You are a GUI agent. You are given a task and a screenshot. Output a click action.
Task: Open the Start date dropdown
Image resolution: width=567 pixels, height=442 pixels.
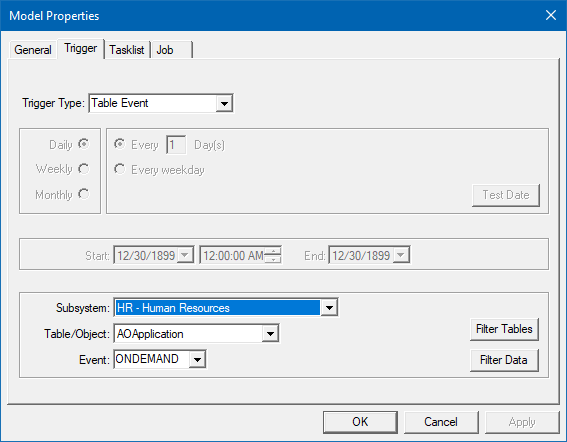pos(185,255)
